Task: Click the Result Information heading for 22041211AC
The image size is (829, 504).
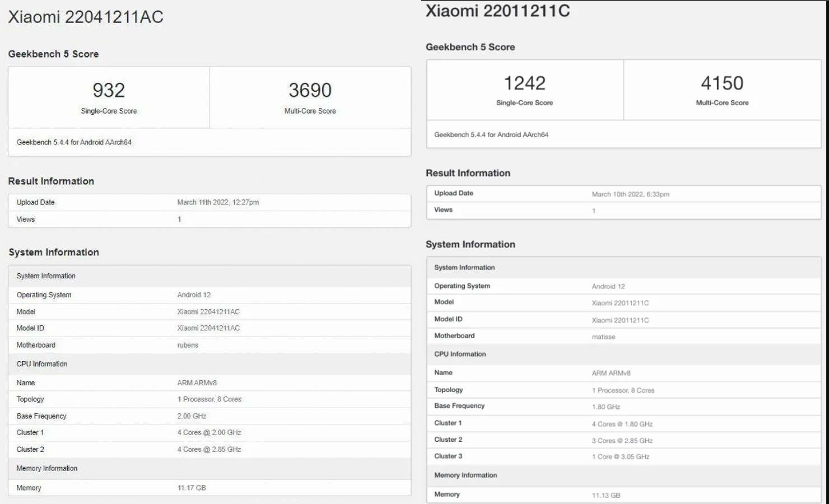Action: [x=51, y=181]
